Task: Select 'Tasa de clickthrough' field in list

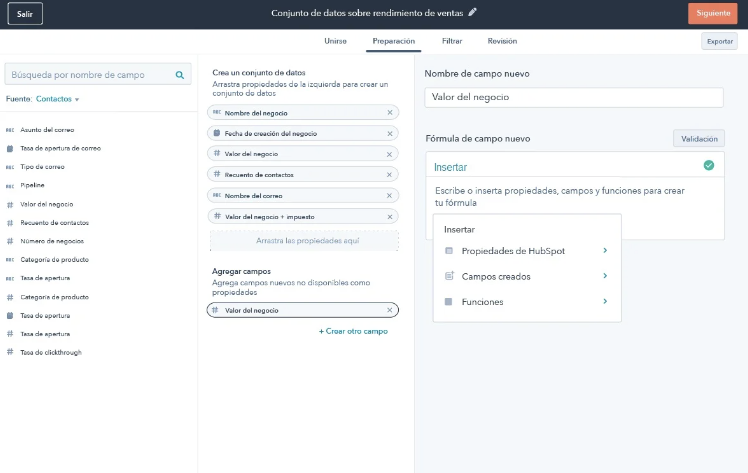Action: coord(50,352)
